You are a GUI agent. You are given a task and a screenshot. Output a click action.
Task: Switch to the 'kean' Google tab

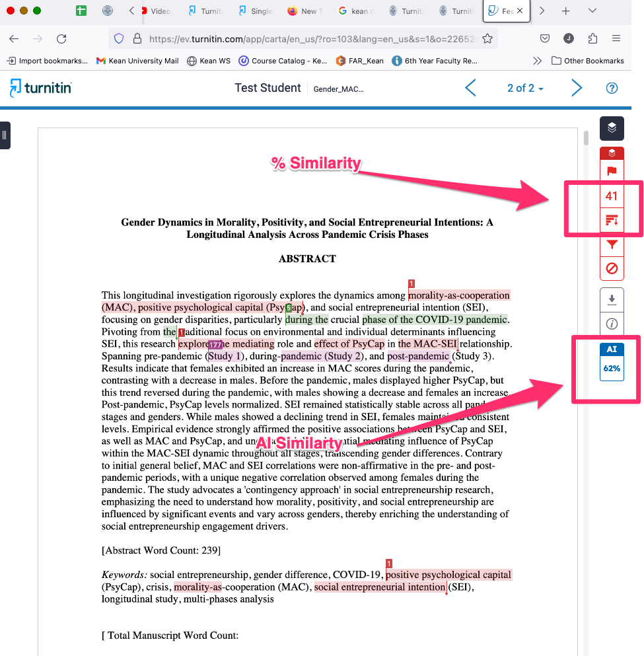click(x=356, y=11)
